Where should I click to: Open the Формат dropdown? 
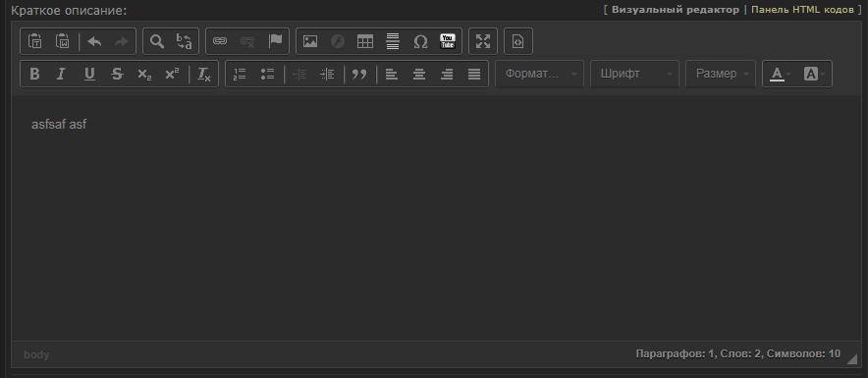pyautogui.click(x=539, y=74)
